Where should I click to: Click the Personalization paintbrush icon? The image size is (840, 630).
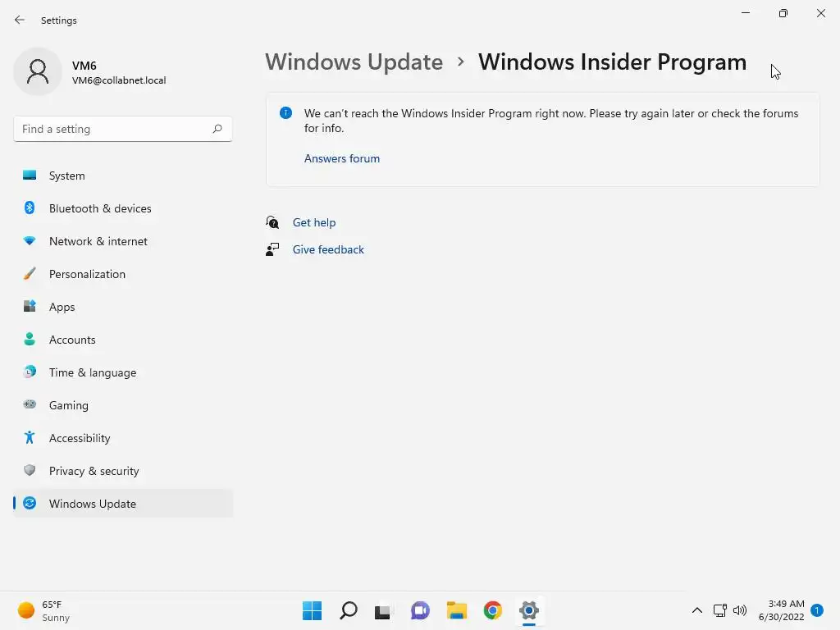tap(30, 274)
